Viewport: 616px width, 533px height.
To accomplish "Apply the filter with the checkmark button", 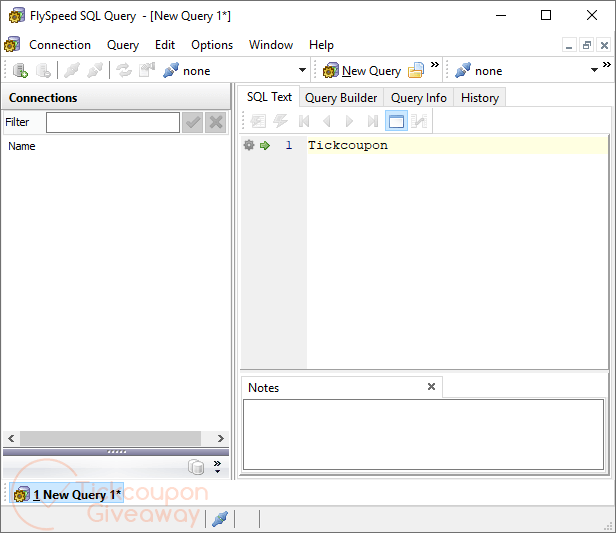I will [192, 123].
